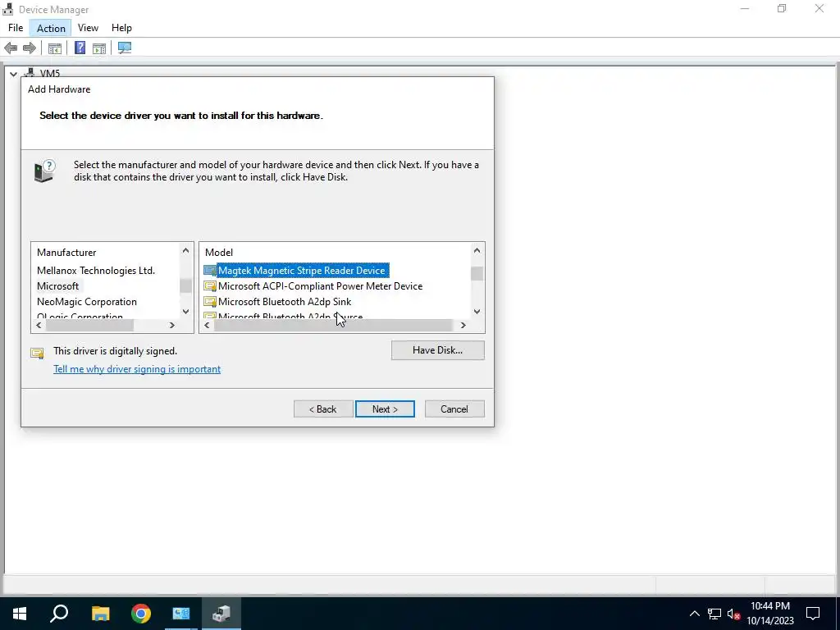The width and height of the screenshot is (840, 630).
Task: Select Mellanox Technologies Ltd. manufacturer
Action: click(96, 271)
